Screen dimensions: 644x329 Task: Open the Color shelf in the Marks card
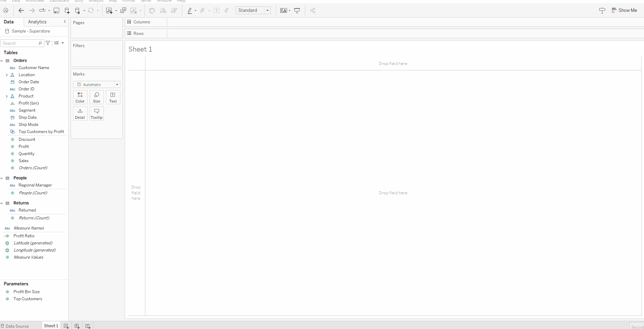80,97
